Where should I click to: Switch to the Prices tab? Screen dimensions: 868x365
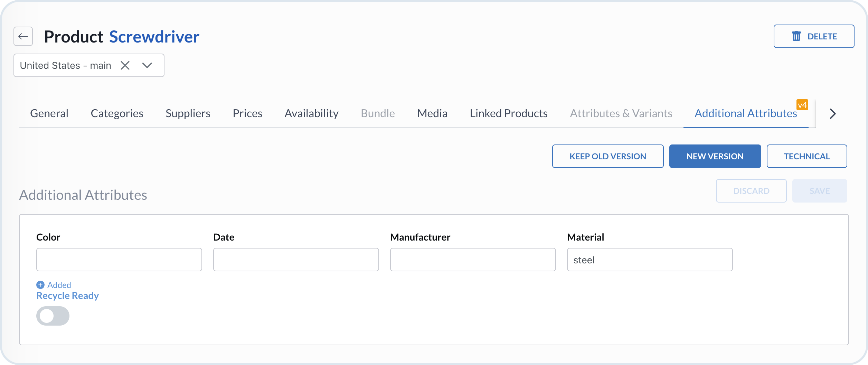point(247,113)
